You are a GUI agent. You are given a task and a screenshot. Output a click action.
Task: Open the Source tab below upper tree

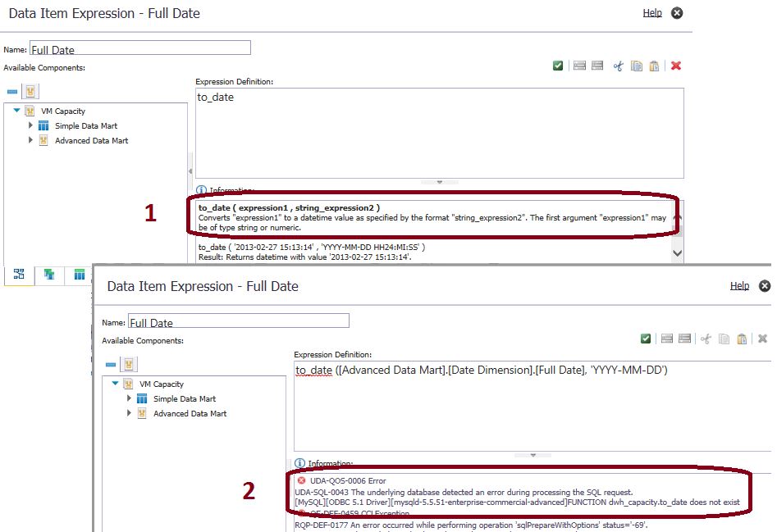tap(19, 274)
